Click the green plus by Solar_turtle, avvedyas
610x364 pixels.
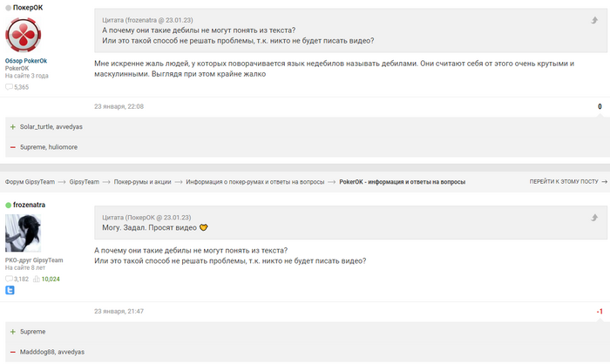point(12,126)
